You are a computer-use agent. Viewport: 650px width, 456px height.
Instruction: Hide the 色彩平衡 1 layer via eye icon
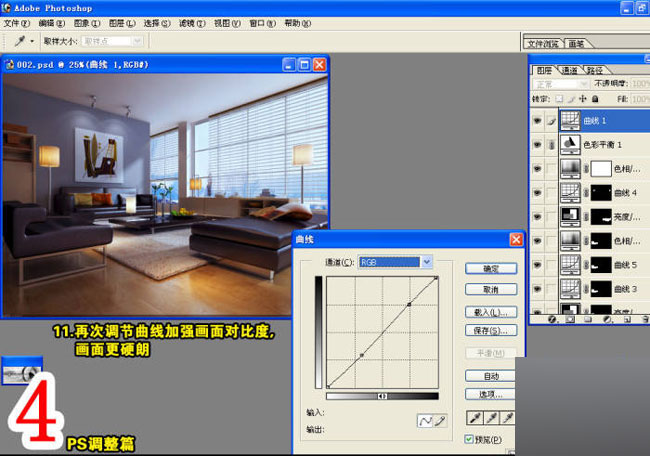(x=538, y=145)
